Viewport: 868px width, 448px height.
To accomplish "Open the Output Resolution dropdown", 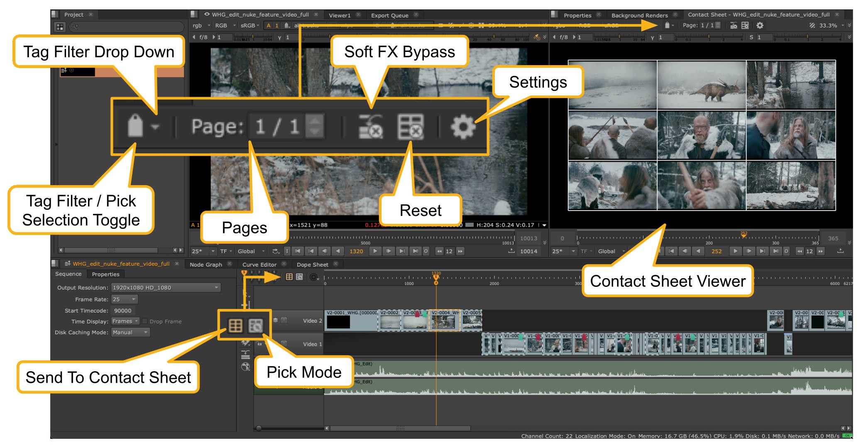I will pyautogui.click(x=165, y=288).
